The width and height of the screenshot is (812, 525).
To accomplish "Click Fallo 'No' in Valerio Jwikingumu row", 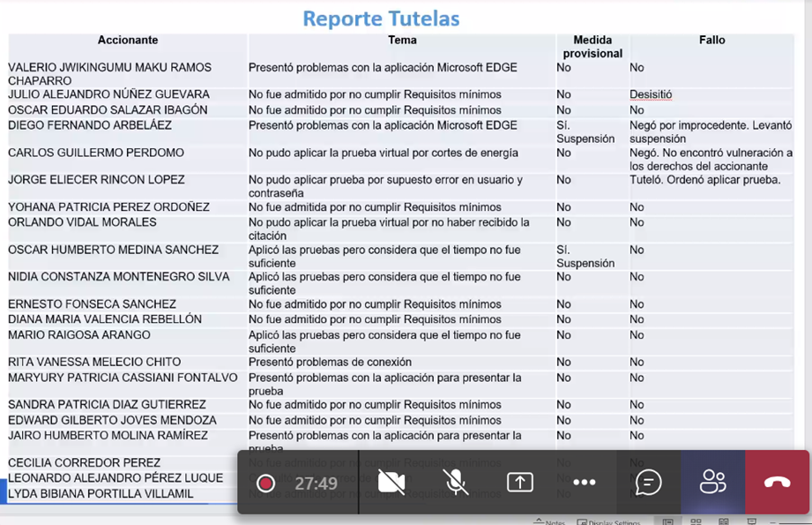I will tap(637, 67).
